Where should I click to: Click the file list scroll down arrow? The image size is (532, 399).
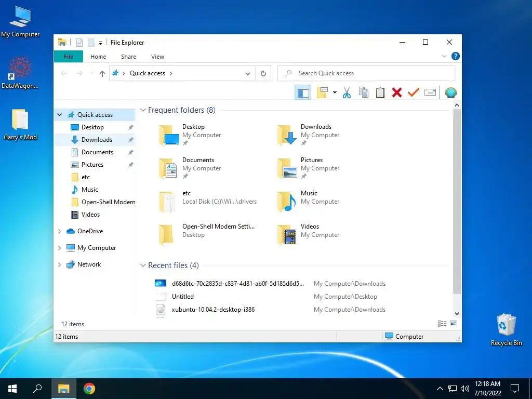point(457,314)
